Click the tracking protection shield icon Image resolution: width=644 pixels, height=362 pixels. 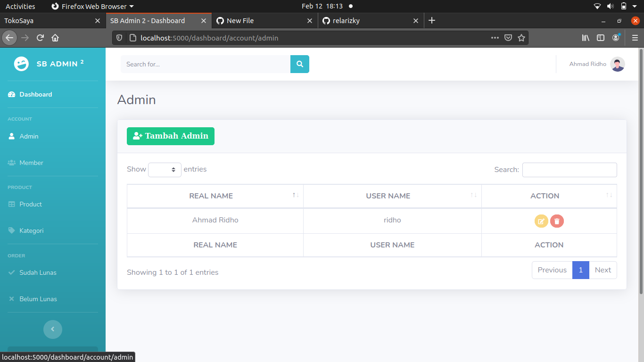[119, 38]
